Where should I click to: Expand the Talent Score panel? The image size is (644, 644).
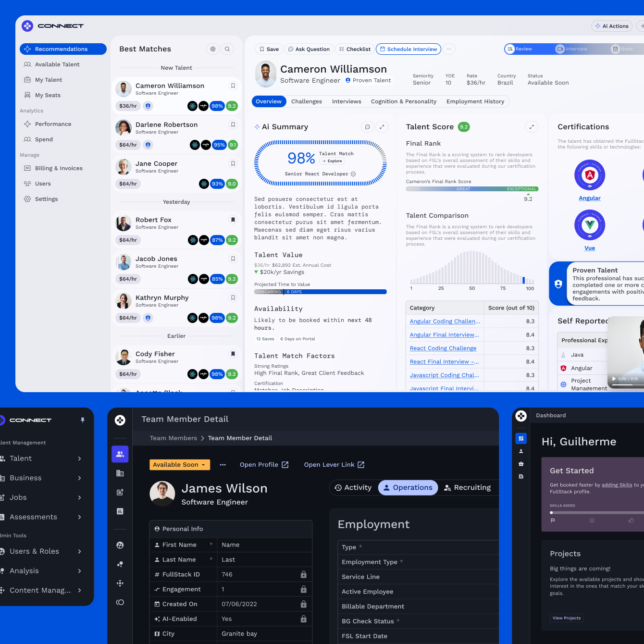532,127
